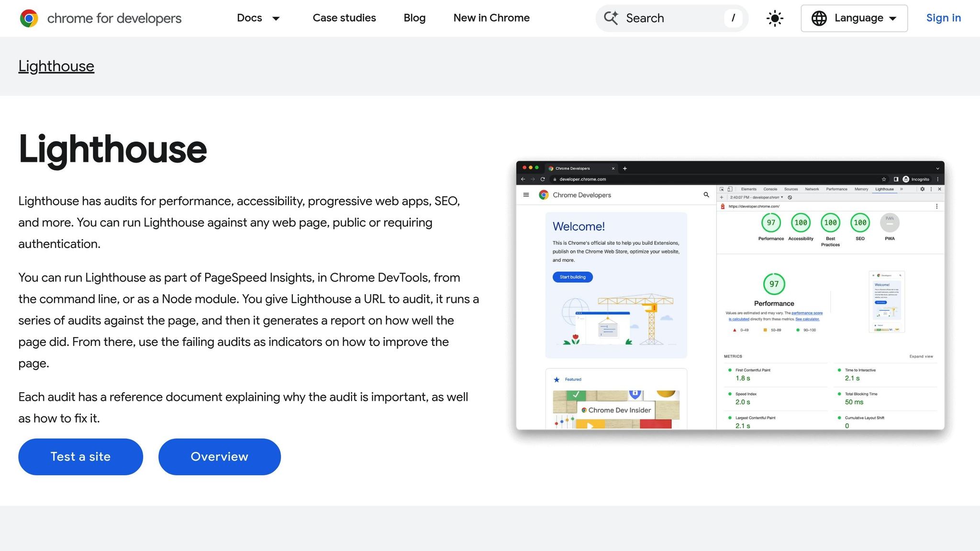Navigate to New in Chrome
This screenshot has width=980, height=551.
491,18
